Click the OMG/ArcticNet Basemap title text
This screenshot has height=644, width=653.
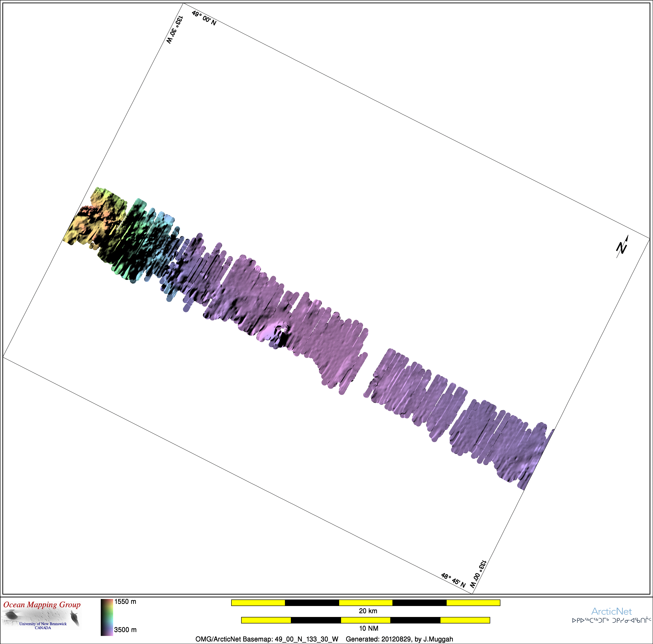267,639
